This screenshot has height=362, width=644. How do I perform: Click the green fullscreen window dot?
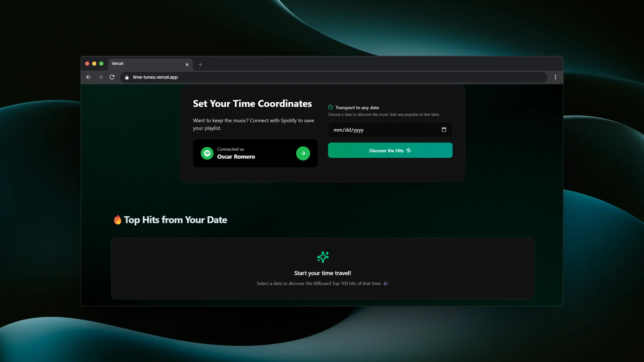click(101, 64)
